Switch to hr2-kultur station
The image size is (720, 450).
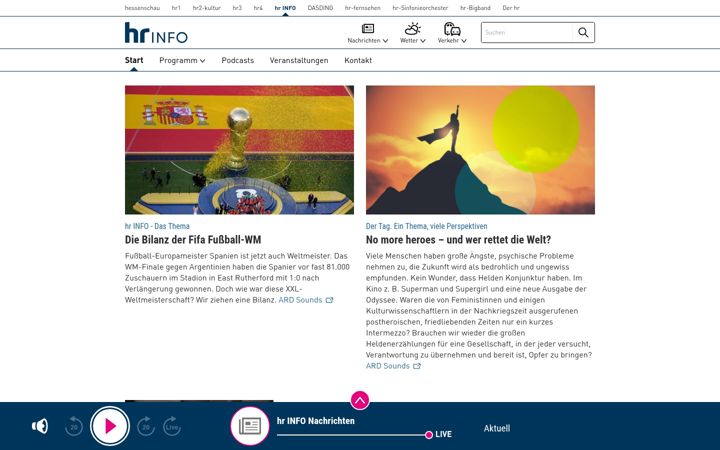click(207, 8)
